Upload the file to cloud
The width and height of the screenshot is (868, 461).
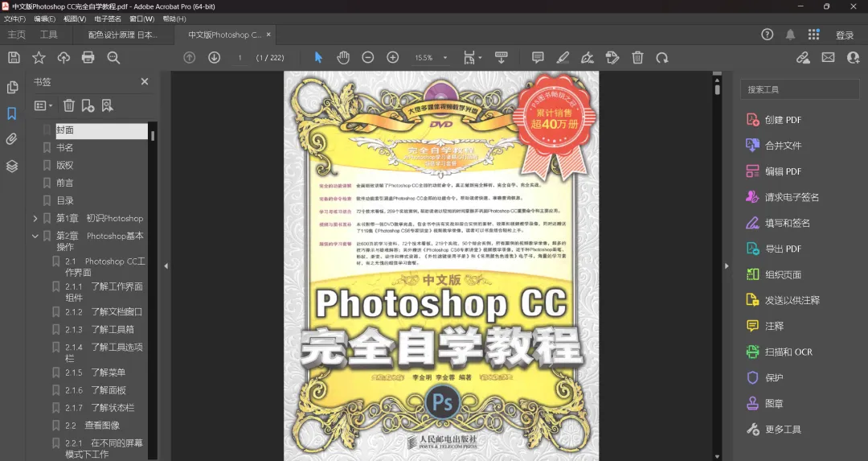63,58
